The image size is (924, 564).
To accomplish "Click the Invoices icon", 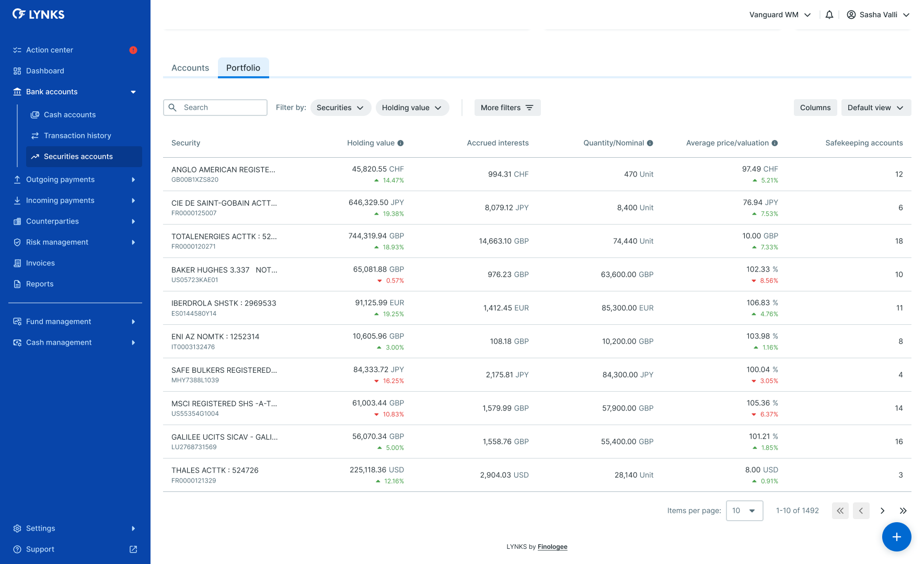I will coord(17,263).
